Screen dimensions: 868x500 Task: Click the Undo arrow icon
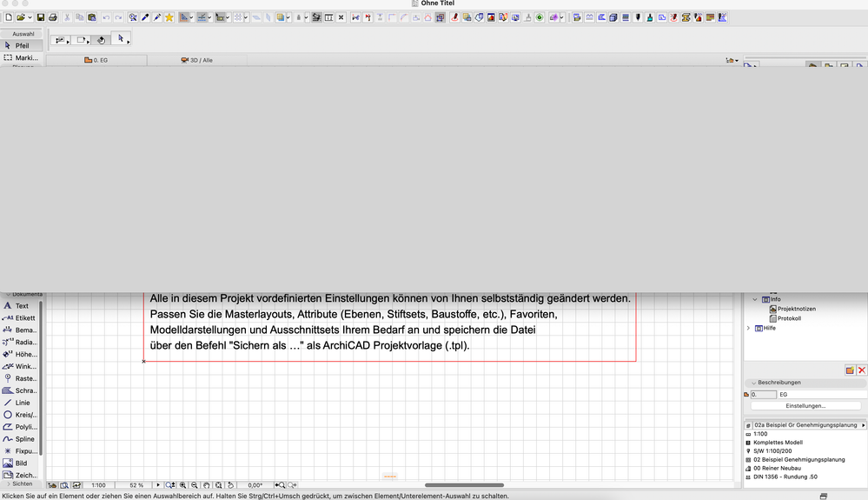[106, 17]
